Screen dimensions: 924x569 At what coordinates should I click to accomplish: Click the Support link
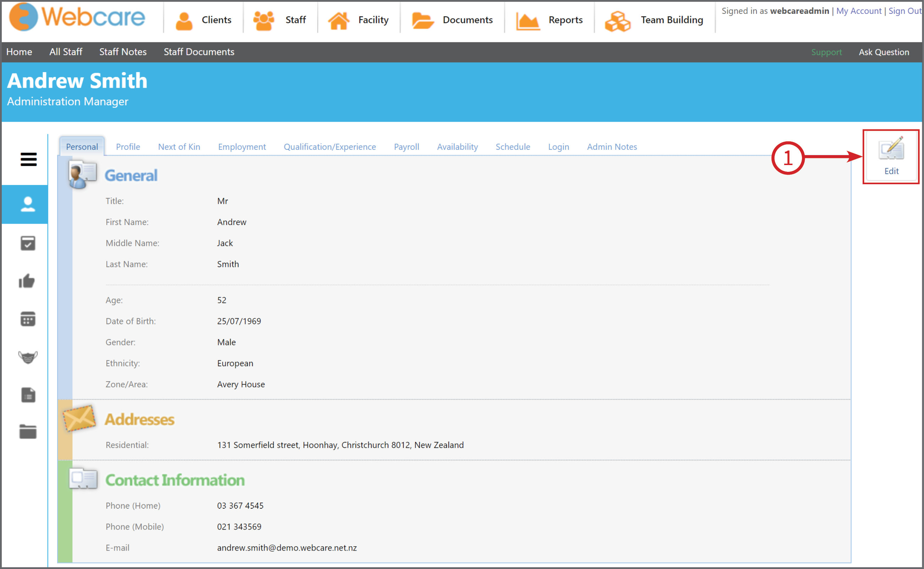pyautogui.click(x=826, y=52)
